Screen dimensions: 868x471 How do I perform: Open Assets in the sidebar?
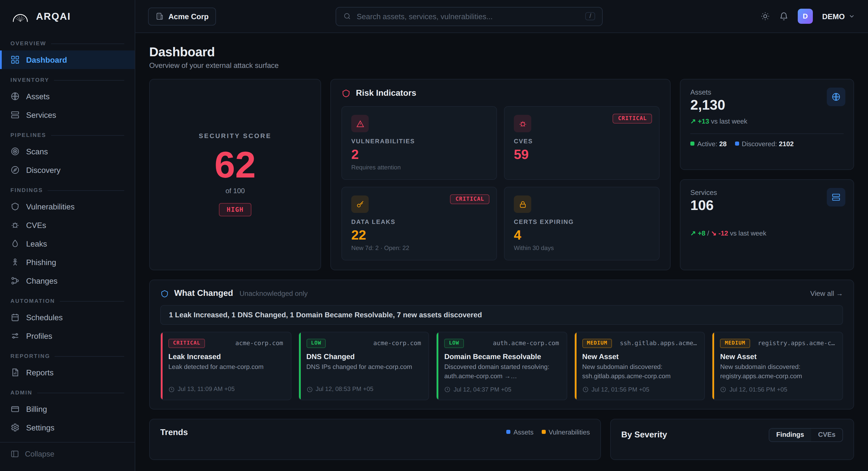(x=67, y=97)
